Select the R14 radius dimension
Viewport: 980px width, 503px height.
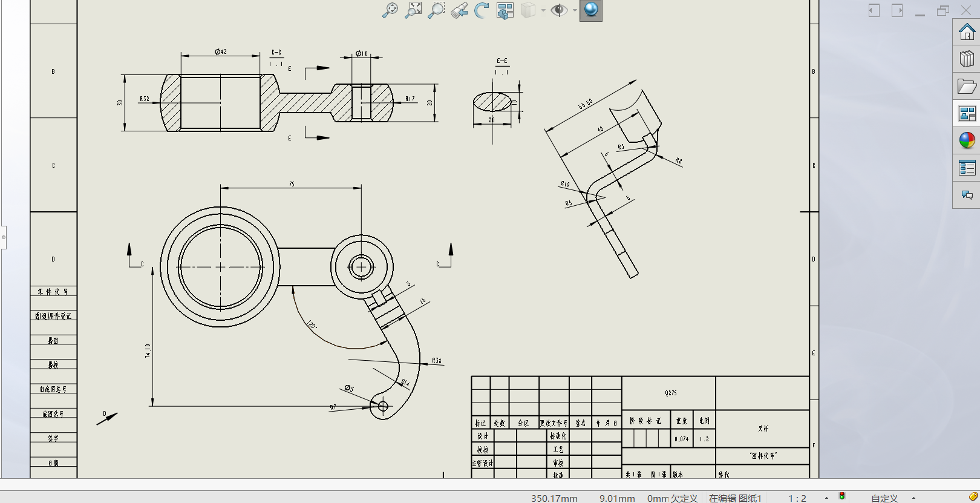pos(405,382)
